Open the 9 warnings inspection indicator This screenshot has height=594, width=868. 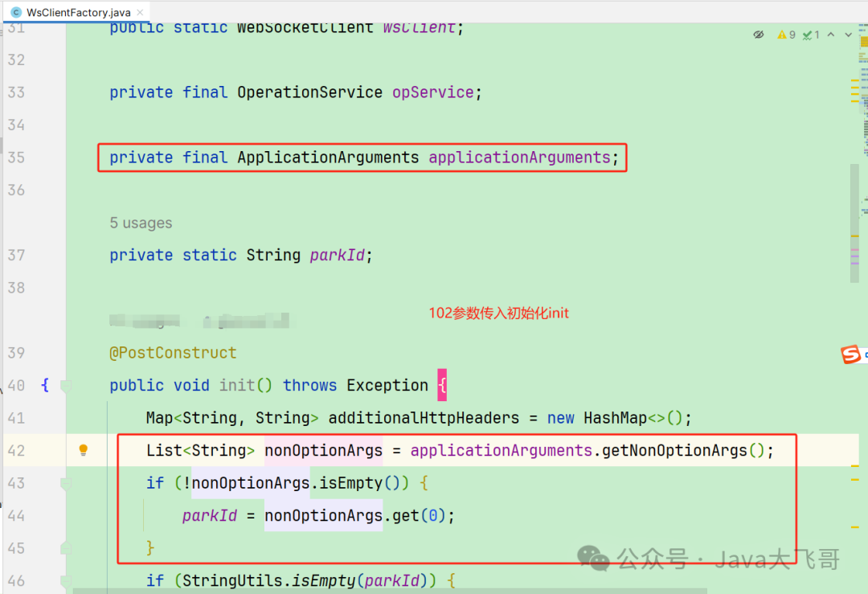click(x=786, y=35)
